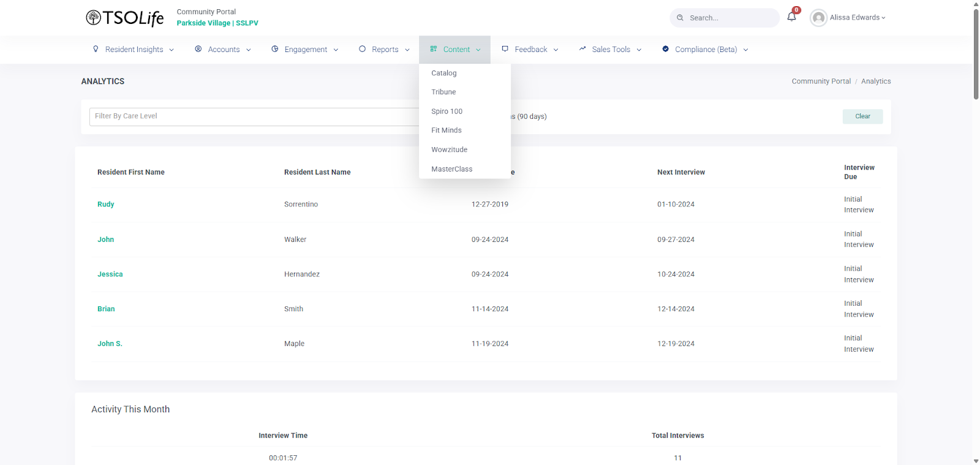Collapse the Content dropdown menu
This screenshot has height=465, width=980.
[455, 50]
